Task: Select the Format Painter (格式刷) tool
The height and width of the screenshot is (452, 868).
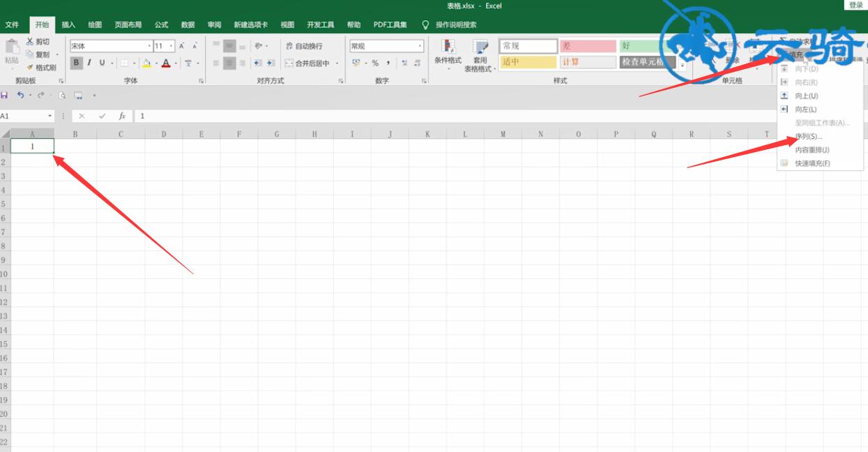Action: coord(40,68)
